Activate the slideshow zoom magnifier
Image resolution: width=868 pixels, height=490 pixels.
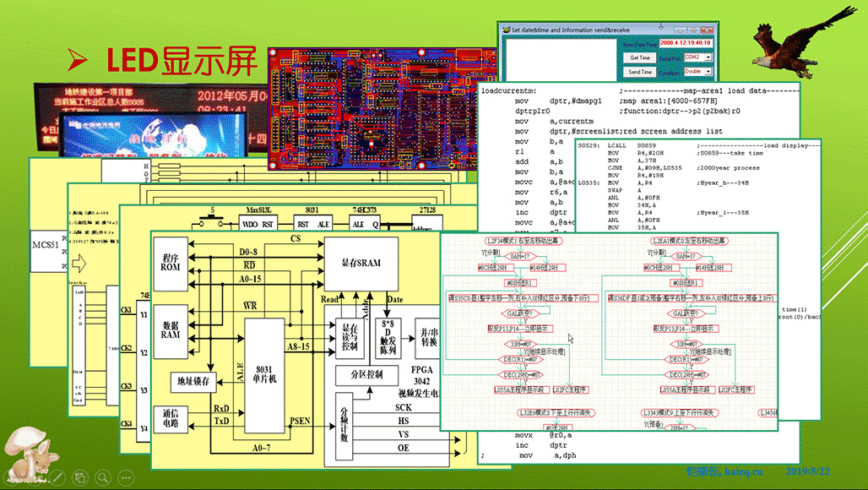click(x=102, y=477)
